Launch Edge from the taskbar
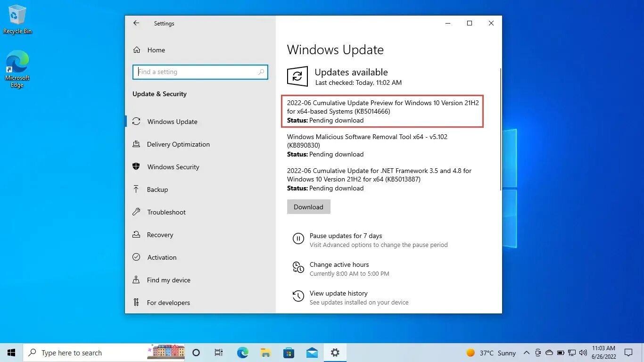This screenshot has width=644, height=362. [x=242, y=353]
